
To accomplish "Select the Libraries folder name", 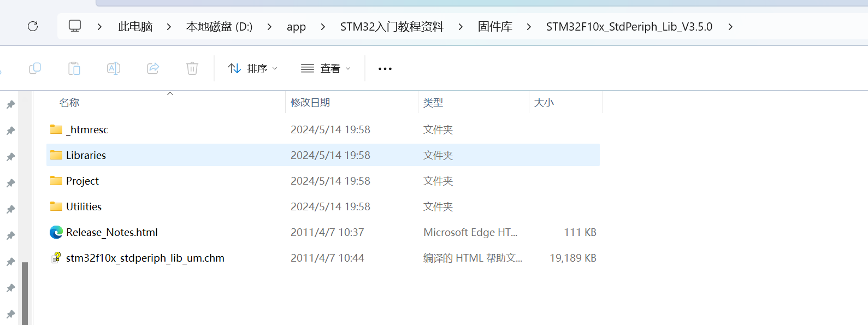I will [x=86, y=155].
